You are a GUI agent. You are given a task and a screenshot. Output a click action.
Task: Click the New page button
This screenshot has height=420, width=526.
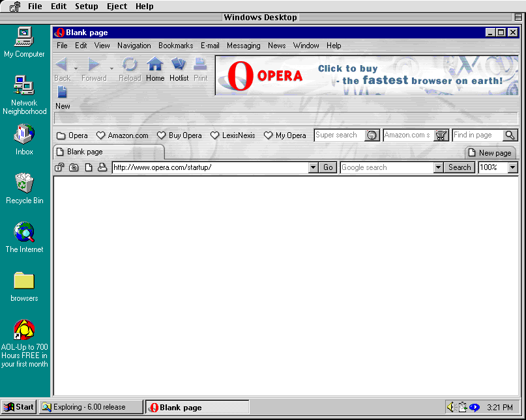point(490,153)
